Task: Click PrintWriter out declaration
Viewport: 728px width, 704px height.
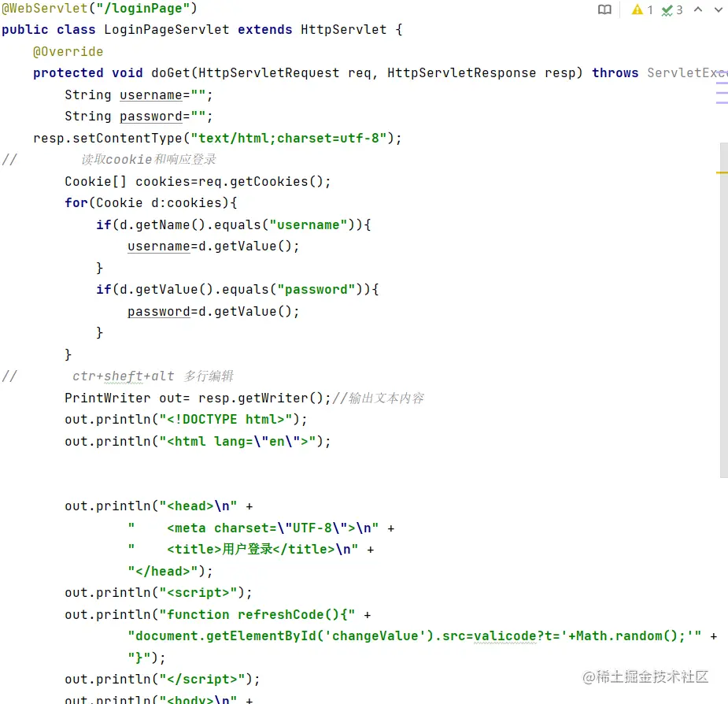Action: click(127, 398)
